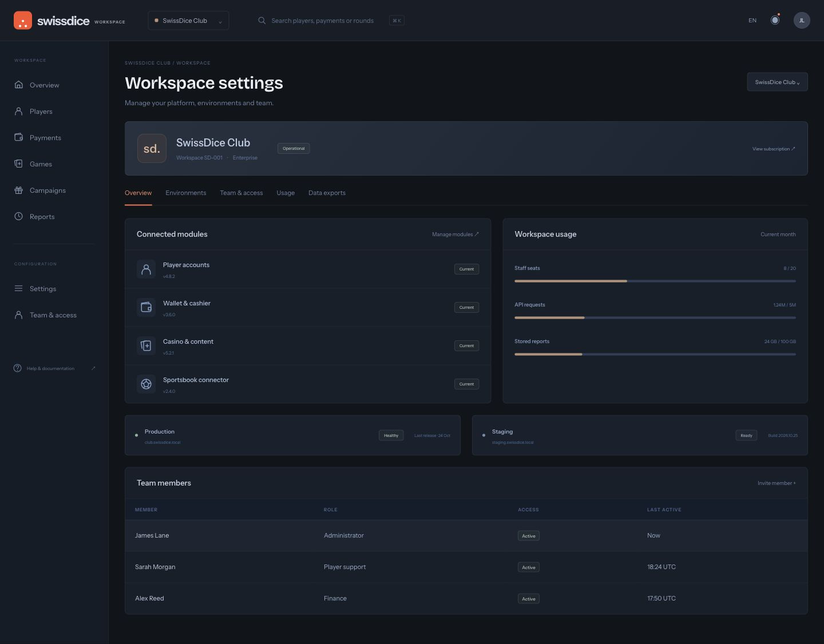Screen dimensions: 824x644
Task: Click the Campaigns gift icon in sidebar
Action: click(19, 190)
